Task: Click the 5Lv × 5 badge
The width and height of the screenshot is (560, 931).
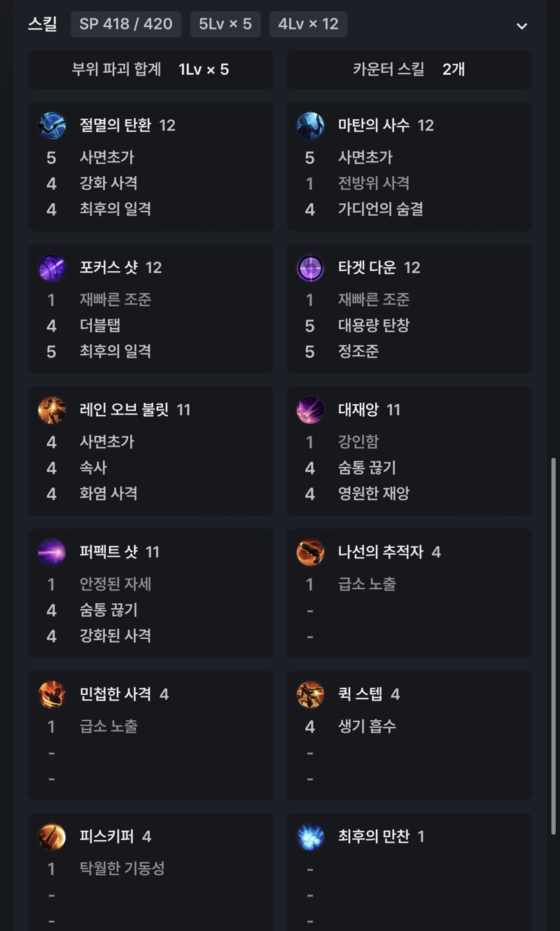Action: coord(225,25)
